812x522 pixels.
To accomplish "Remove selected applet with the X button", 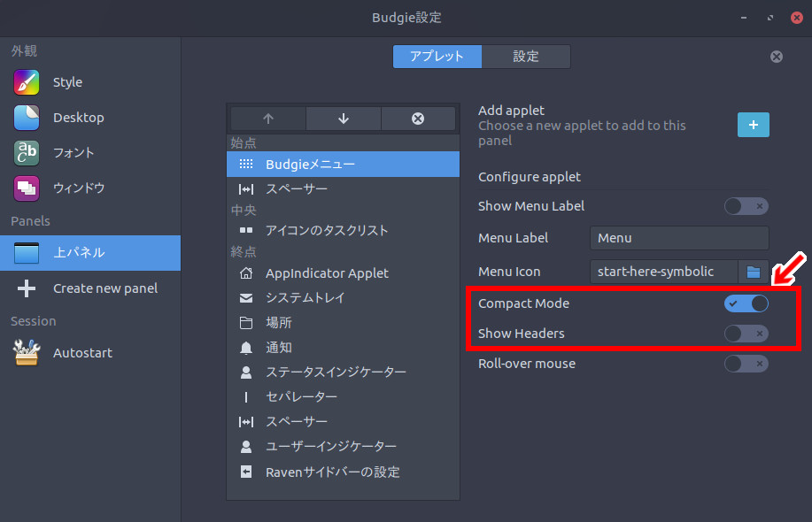I will click(418, 119).
